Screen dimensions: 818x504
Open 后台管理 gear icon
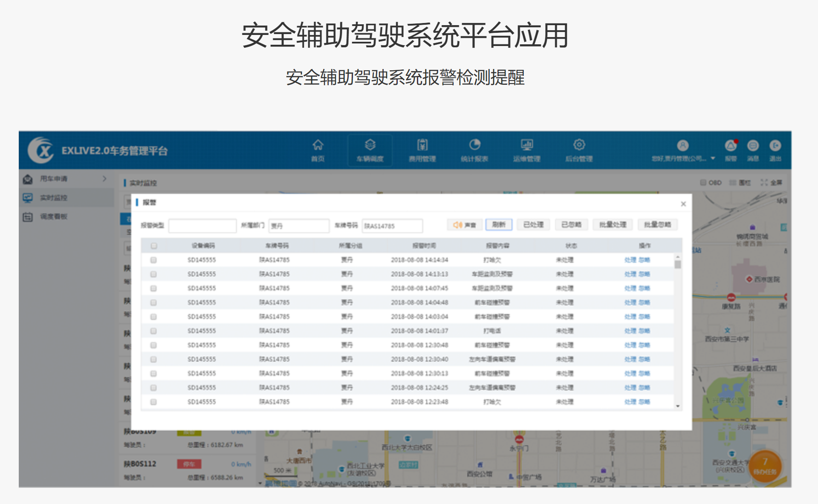tap(579, 145)
